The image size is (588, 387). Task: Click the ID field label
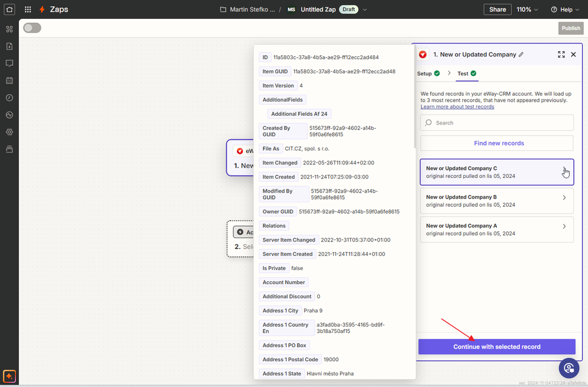pyautogui.click(x=265, y=58)
